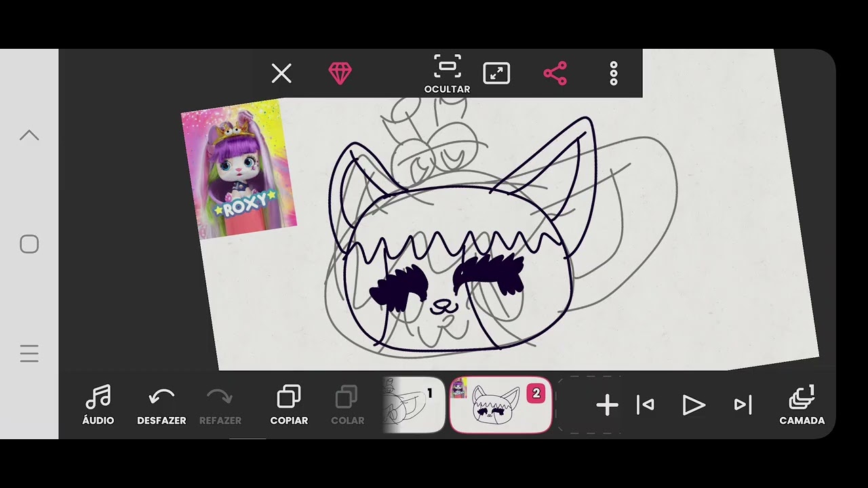
Task: Open premium diamond icon
Action: (340, 73)
